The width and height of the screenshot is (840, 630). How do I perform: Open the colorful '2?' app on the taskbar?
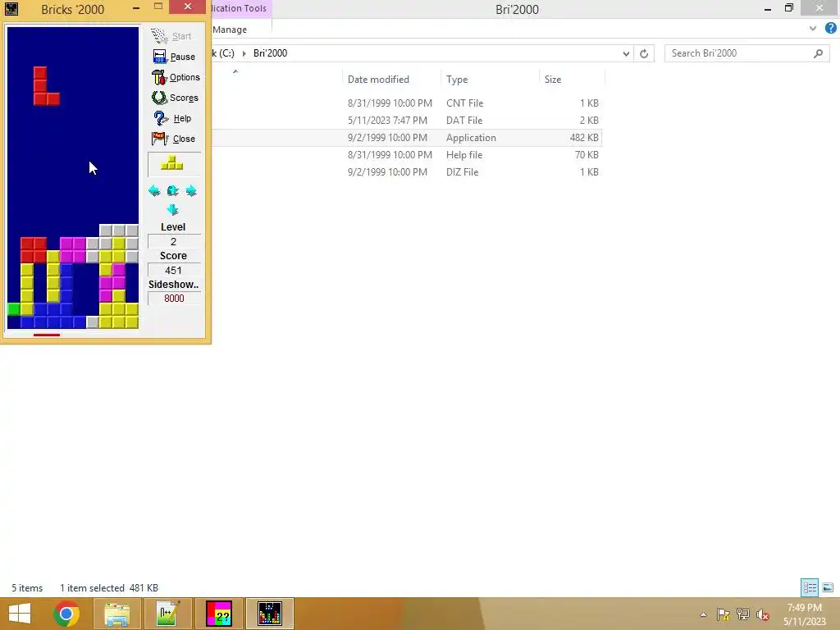pyautogui.click(x=219, y=614)
